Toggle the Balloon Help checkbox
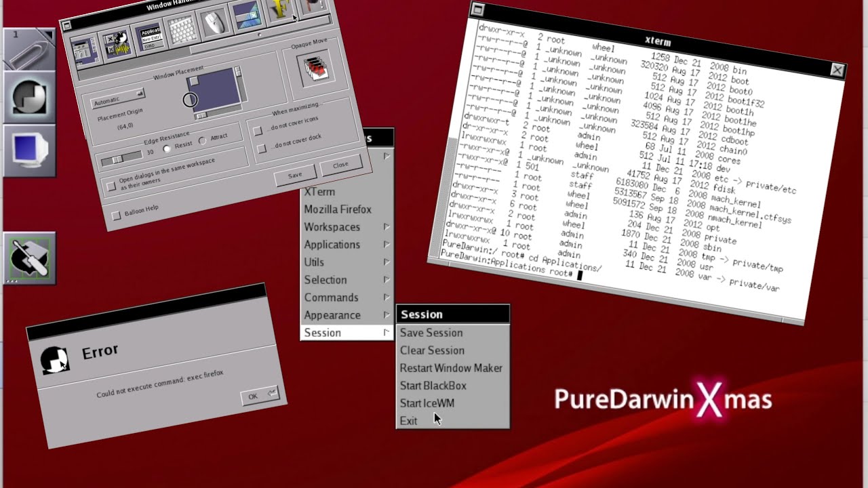This screenshot has height=488, width=868. 116,216
